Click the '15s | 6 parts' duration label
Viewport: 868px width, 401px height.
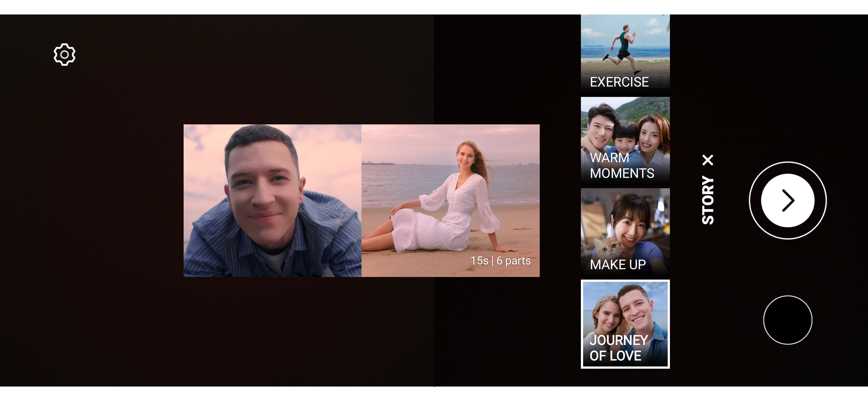coord(500,261)
